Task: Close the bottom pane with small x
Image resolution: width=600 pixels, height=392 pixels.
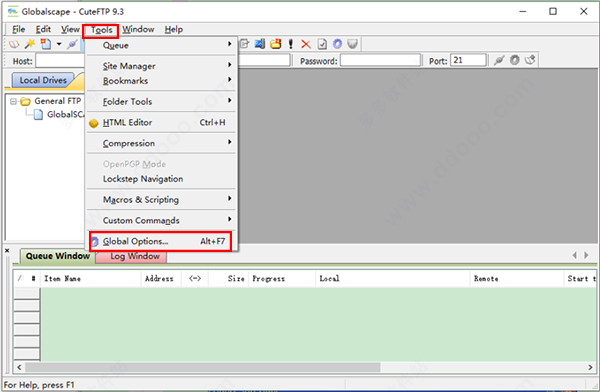Action: coord(7,250)
